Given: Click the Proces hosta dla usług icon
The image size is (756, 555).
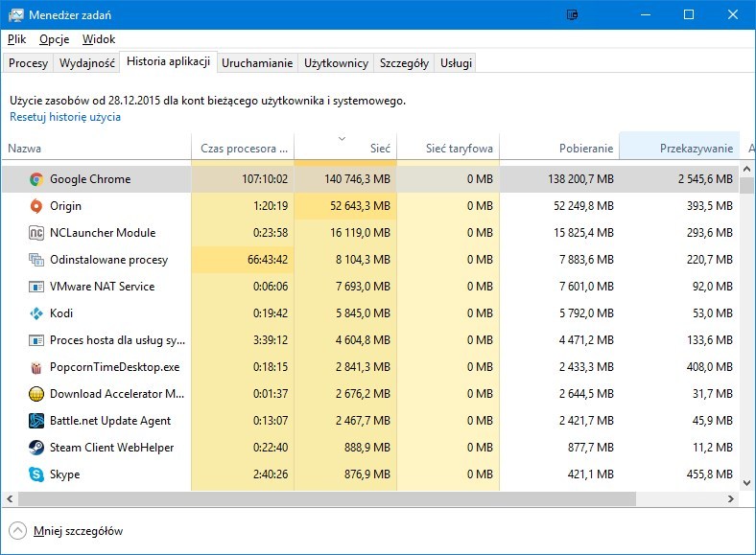Looking at the screenshot, I should (36, 340).
